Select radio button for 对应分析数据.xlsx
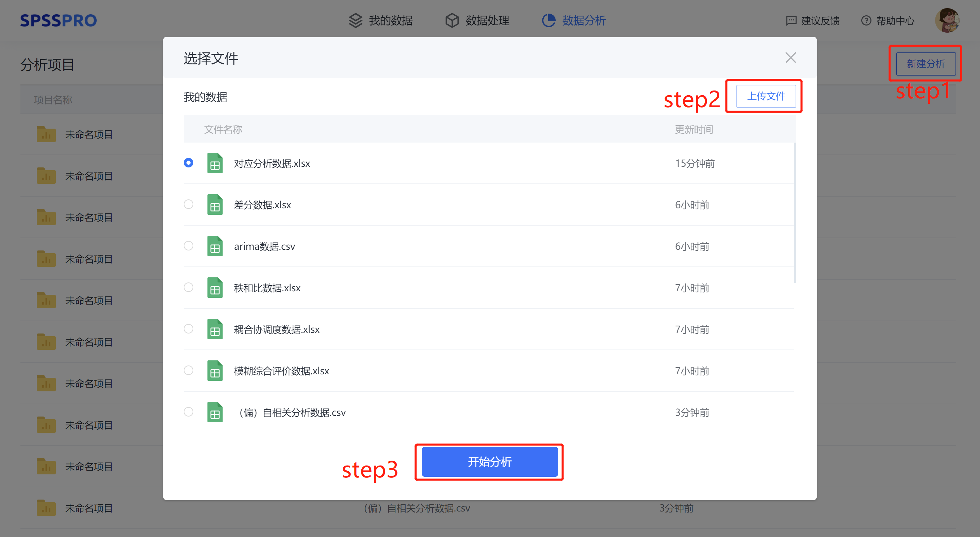The height and width of the screenshot is (537, 980). pos(188,163)
